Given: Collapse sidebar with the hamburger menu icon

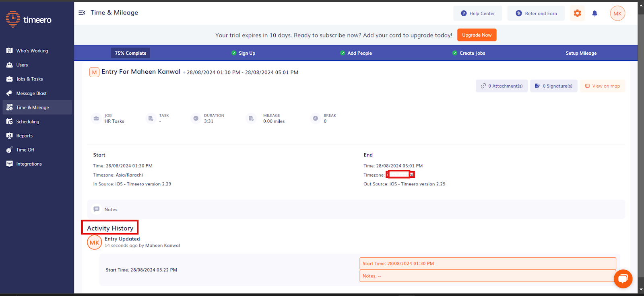Looking at the screenshot, I should click(x=82, y=13).
